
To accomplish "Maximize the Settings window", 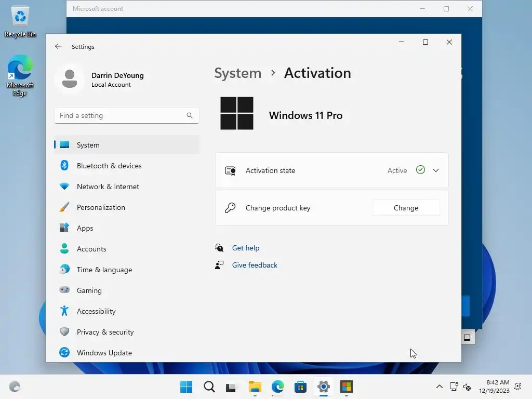I will 425,42.
